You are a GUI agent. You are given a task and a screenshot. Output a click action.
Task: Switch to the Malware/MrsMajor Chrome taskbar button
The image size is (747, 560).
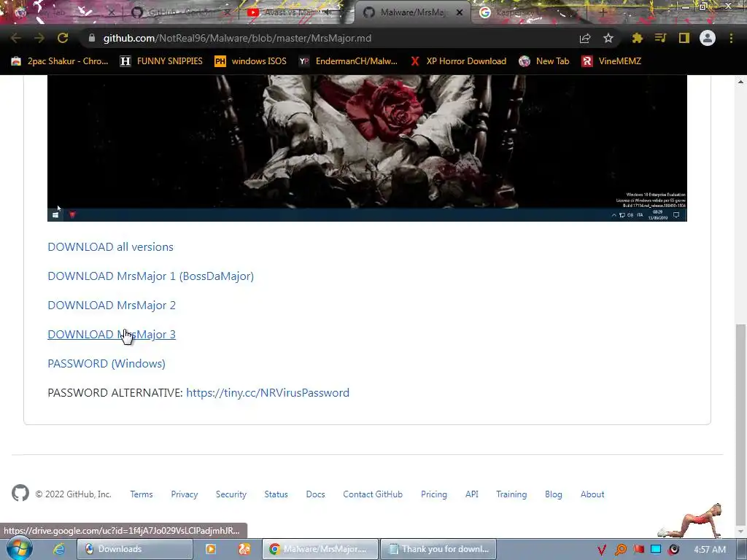tap(320, 549)
